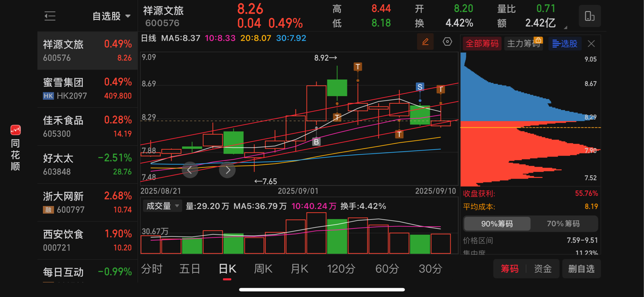Open chart settings hexagon icon
This screenshot has height=297, width=644.
[447, 42]
